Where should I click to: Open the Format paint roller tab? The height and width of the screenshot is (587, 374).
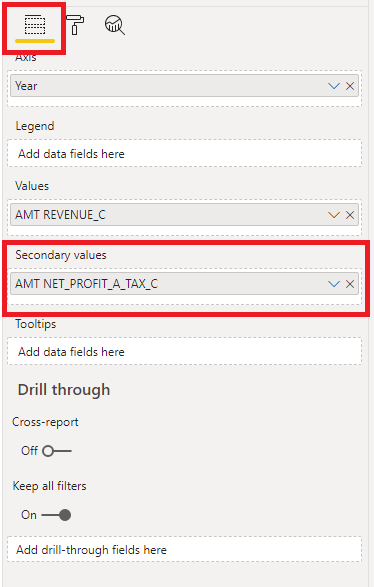point(75,25)
